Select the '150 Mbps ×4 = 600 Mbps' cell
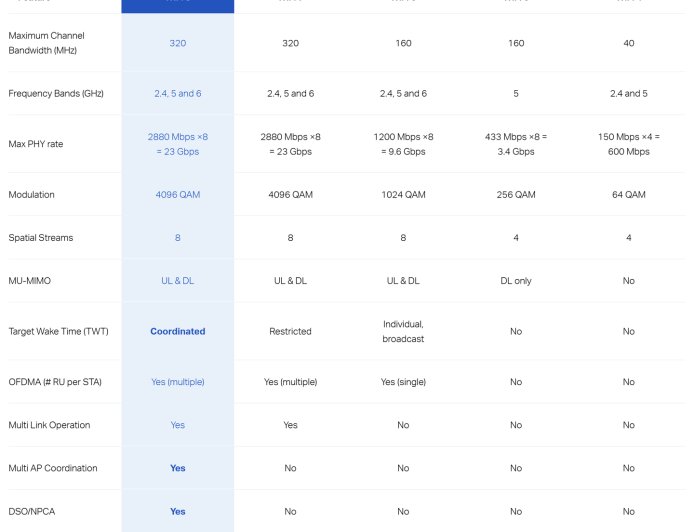Screen dimensions: 694x532 click(628, 144)
